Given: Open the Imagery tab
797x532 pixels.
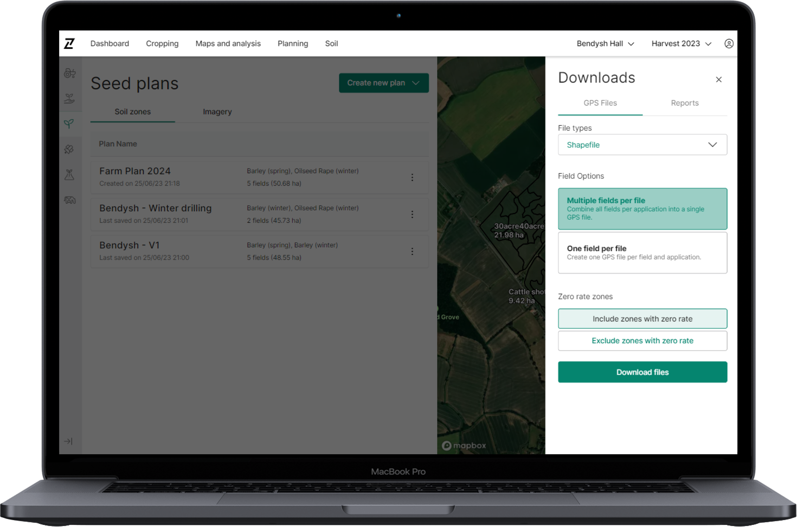Looking at the screenshot, I should (217, 112).
